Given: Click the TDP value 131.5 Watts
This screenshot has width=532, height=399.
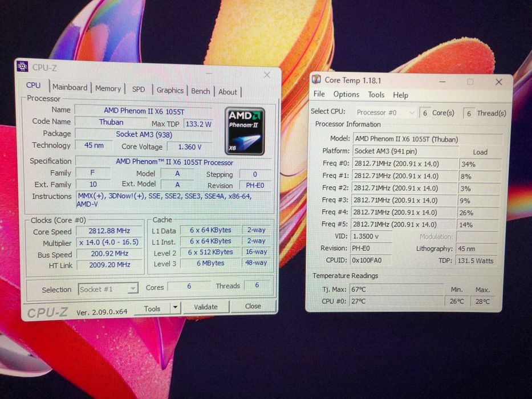Looking at the screenshot, I should (x=476, y=260).
